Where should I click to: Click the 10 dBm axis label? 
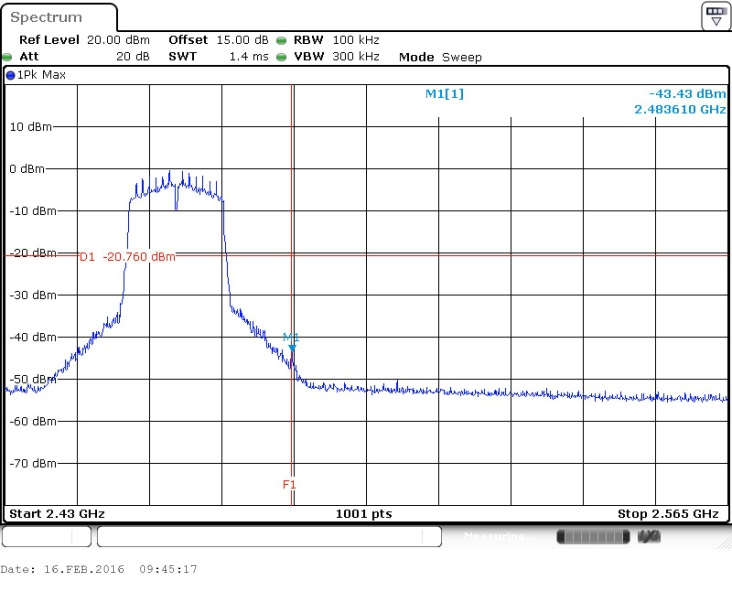tap(31, 127)
